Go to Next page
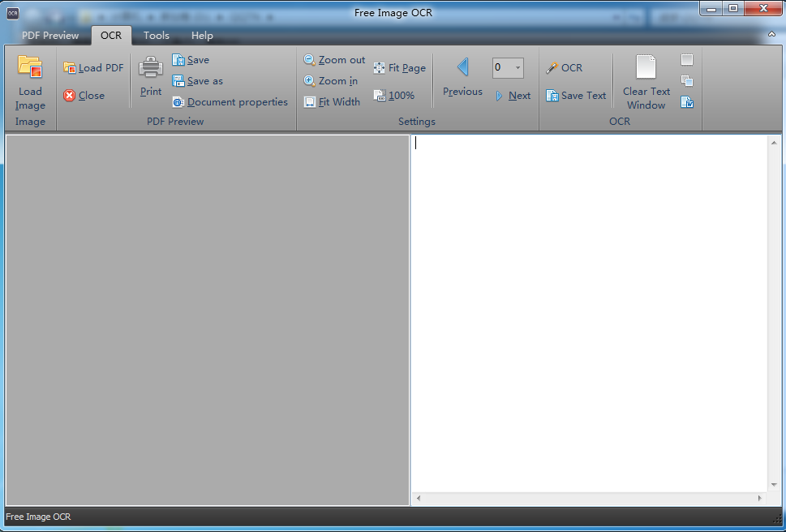The height and width of the screenshot is (532, 786). 513,95
